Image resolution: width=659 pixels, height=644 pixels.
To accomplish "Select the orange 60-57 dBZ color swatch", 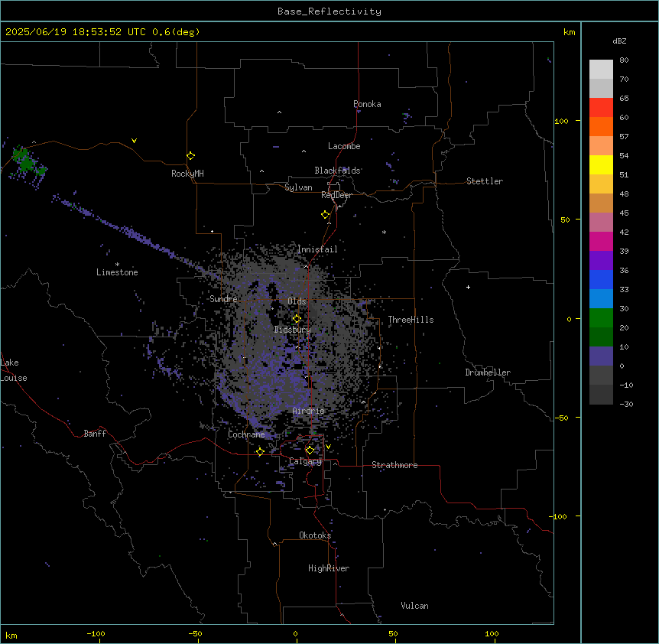I will [601, 126].
